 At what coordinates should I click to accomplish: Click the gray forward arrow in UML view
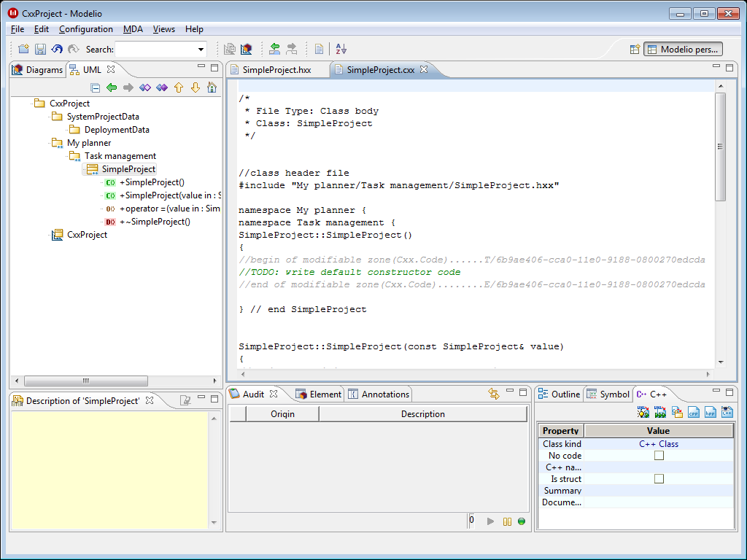pos(128,87)
